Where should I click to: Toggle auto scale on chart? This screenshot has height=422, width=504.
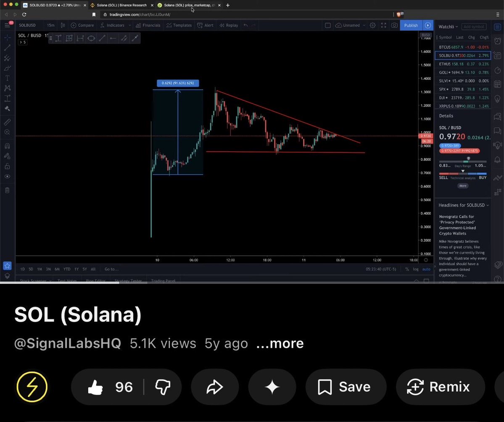coord(426,269)
